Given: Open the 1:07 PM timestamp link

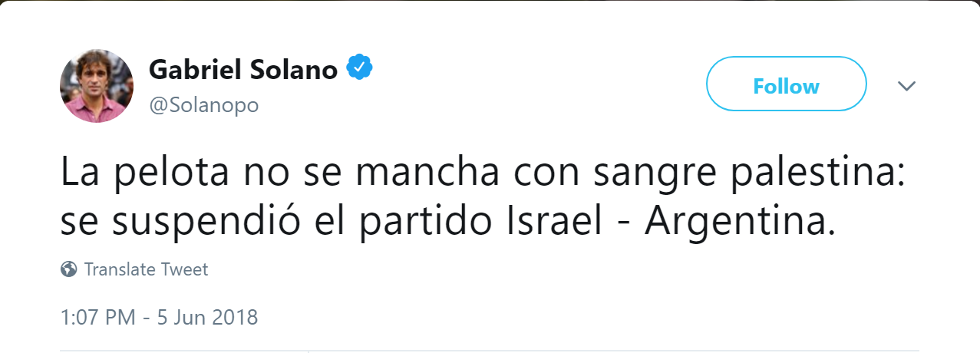Looking at the screenshot, I should [x=97, y=317].
